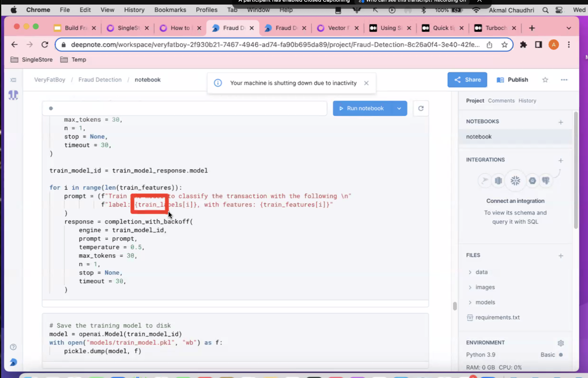Image resolution: width=588 pixels, height=378 pixels.
Task: Click the refresh icon beside Run notebook
Action: coord(421,108)
